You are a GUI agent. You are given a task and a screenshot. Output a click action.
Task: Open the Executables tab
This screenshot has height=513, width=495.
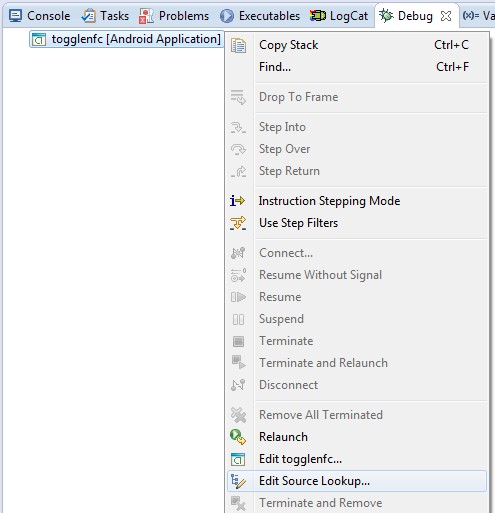(x=260, y=16)
